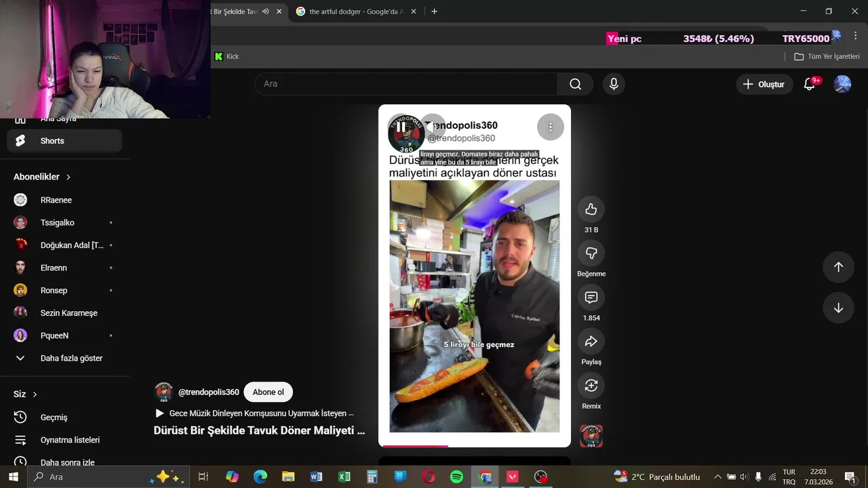Open Excel from the taskbar
The width and height of the screenshot is (868, 488).
[344, 477]
